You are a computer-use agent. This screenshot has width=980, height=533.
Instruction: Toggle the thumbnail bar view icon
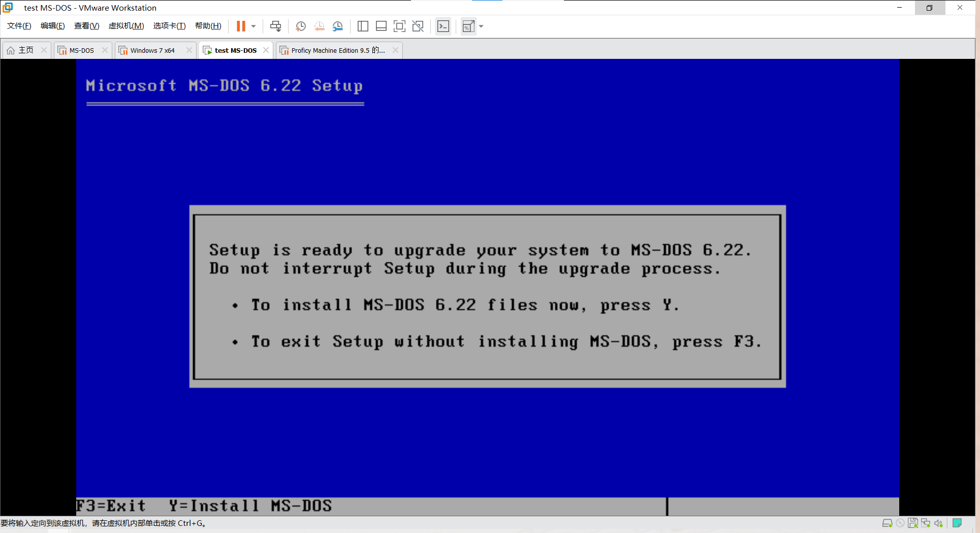381,26
